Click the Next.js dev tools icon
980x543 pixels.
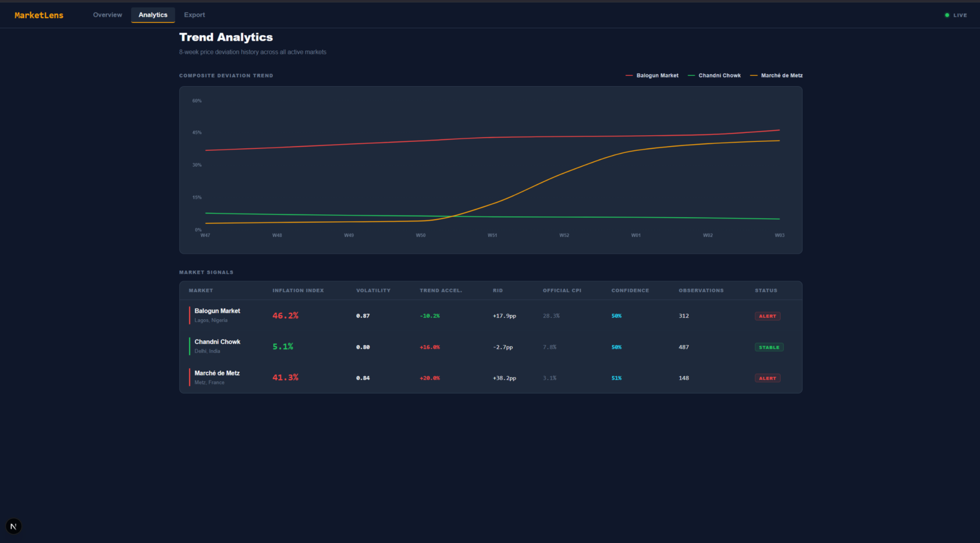coord(14,526)
